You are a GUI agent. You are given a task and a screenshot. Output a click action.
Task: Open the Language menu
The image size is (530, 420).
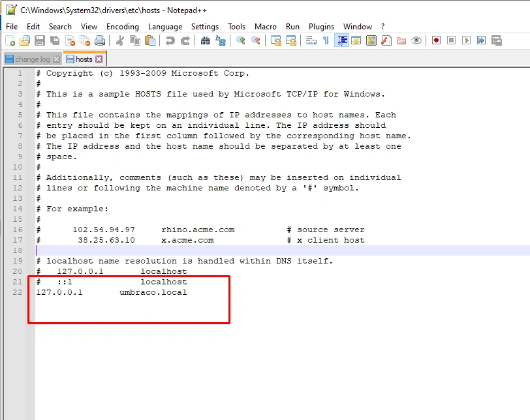pos(165,27)
